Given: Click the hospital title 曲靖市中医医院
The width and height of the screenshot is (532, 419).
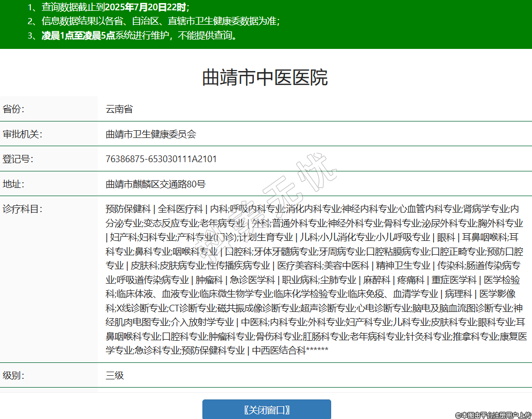Looking at the screenshot, I should pos(265,77).
